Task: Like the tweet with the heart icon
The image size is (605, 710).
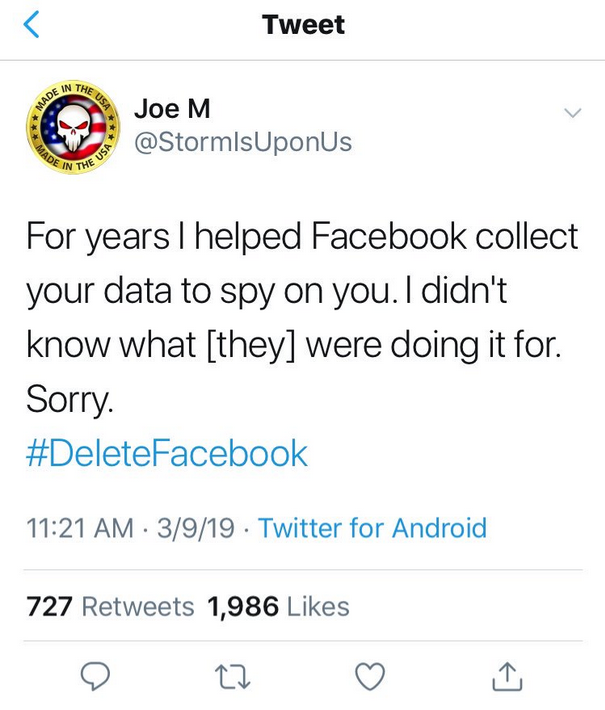Action: 371,677
